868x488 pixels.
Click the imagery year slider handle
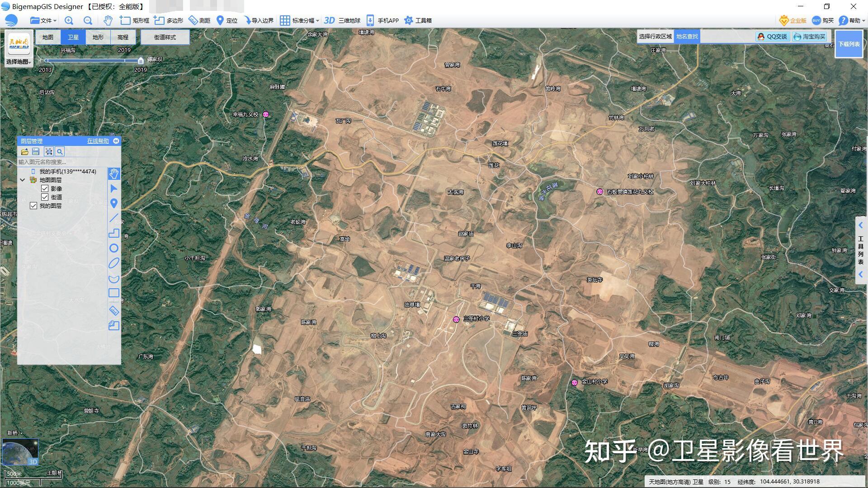pos(140,60)
